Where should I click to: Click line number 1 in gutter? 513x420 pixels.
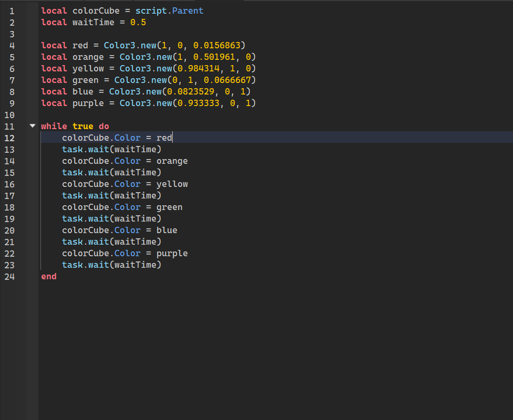tap(12, 11)
